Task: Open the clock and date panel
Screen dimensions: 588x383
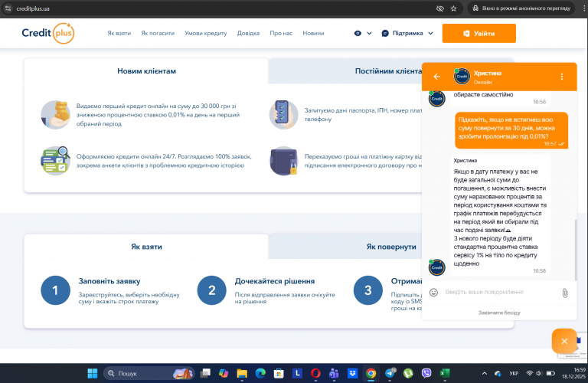Action: 573,373
